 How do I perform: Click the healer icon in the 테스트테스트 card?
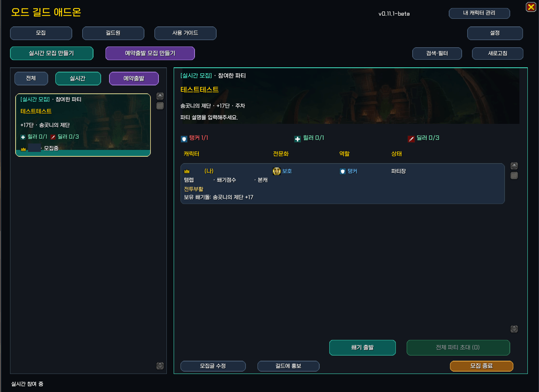23,137
